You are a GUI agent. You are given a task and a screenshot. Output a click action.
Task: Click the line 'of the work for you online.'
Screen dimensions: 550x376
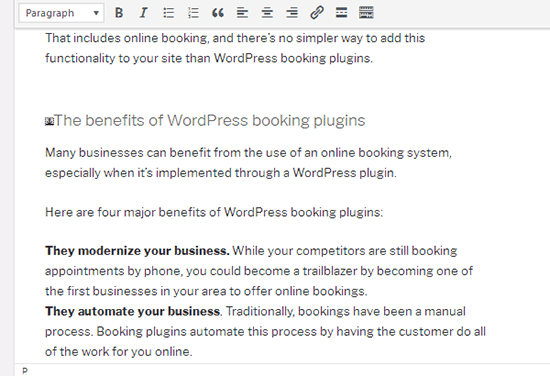click(119, 351)
